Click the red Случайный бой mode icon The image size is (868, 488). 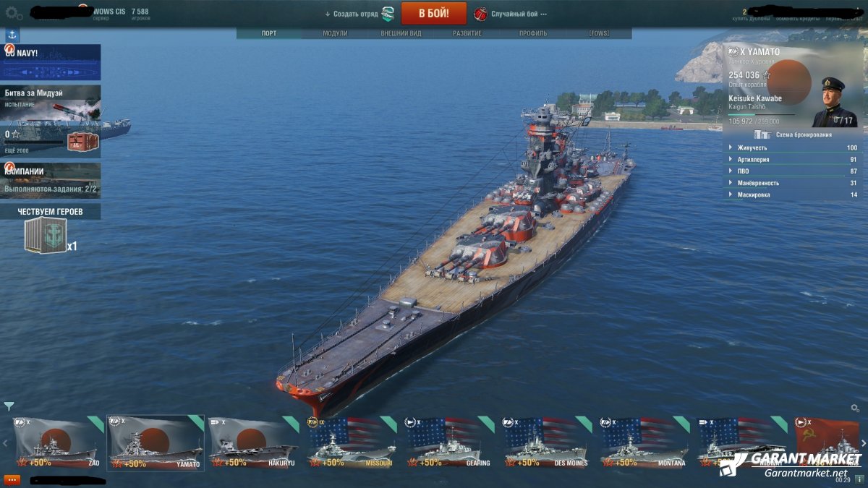click(x=480, y=14)
